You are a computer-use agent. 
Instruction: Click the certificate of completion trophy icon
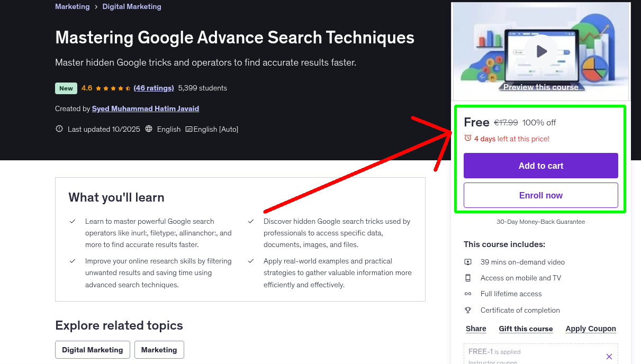(468, 310)
